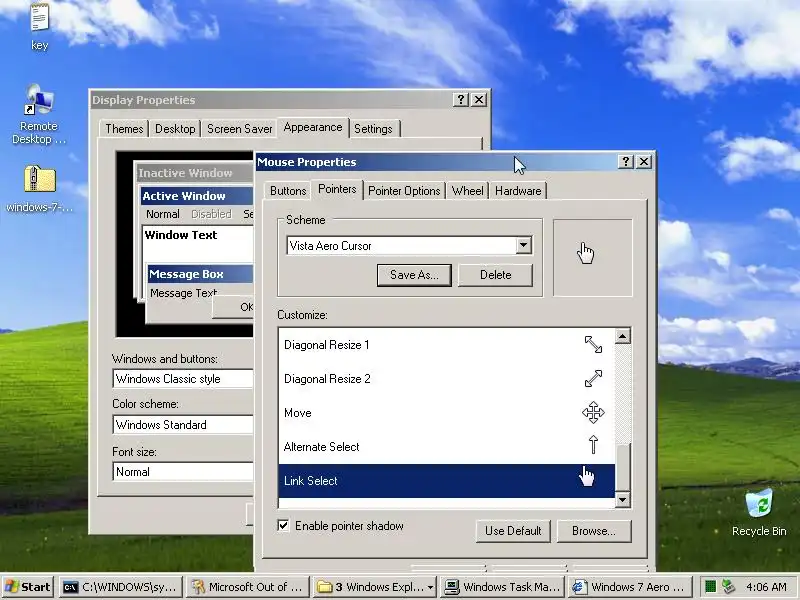Click the green CPU meter tray icon
Screen dimensions: 800x600
(710, 587)
